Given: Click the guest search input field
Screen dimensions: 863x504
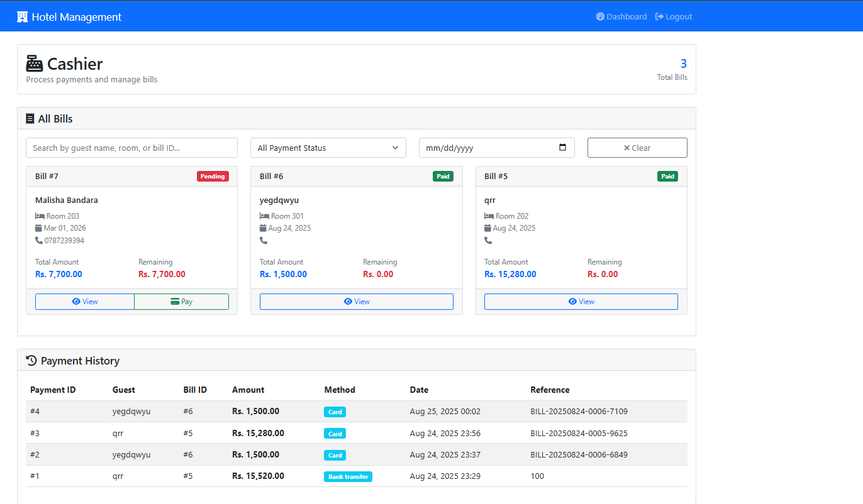Looking at the screenshot, I should coord(131,147).
